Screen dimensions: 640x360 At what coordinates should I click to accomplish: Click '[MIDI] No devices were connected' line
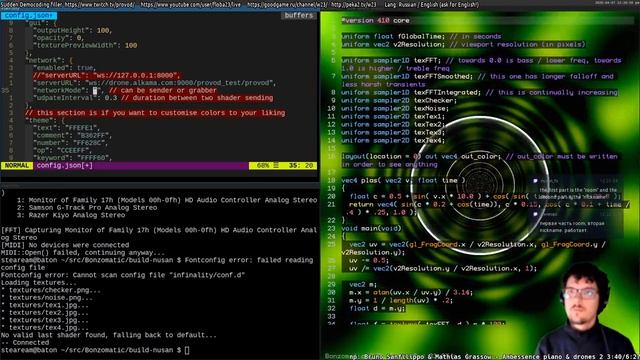coord(65,245)
